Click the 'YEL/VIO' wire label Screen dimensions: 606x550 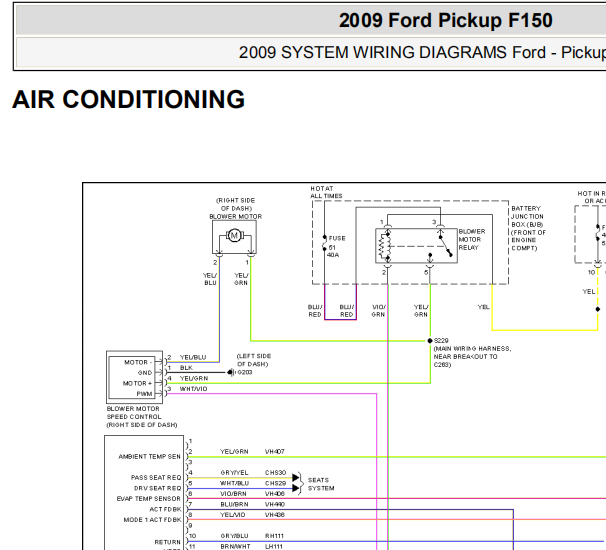[x=233, y=515]
